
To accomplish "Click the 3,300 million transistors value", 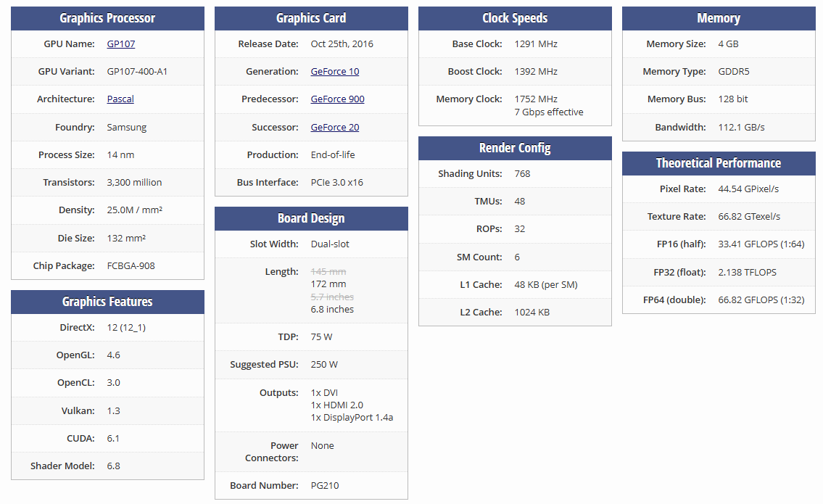I will pyautogui.click(x=134, y=183).
